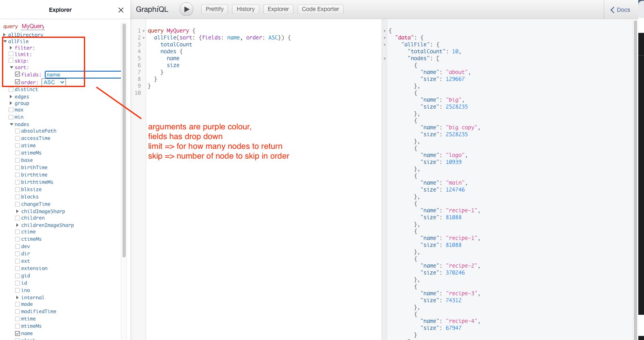Fold the allFile block at editor line 2
Screen dimensions: 644x340
tap(144, 38)
